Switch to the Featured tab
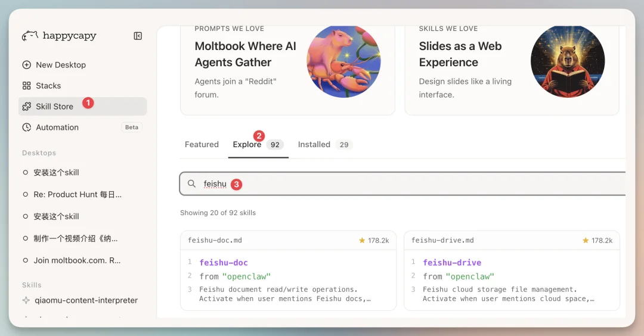 (x=202, y=145)
